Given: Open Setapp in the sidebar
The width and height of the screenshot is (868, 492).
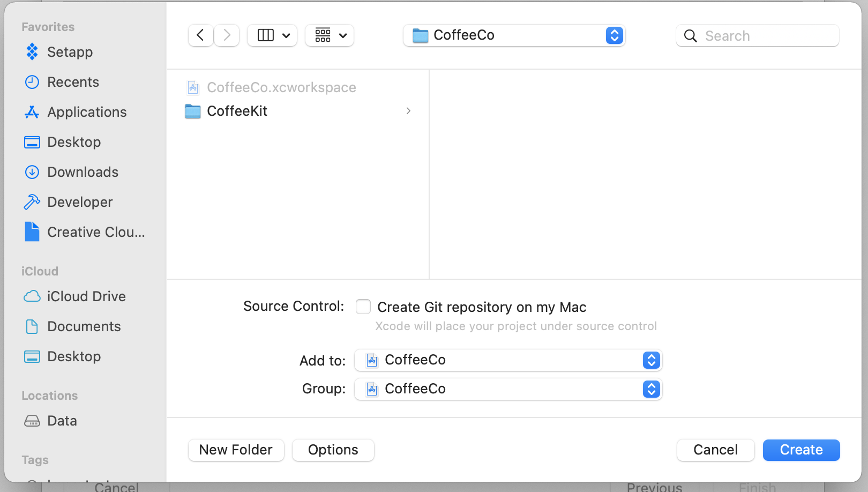Looking at the screenshot, I should 70,52.
